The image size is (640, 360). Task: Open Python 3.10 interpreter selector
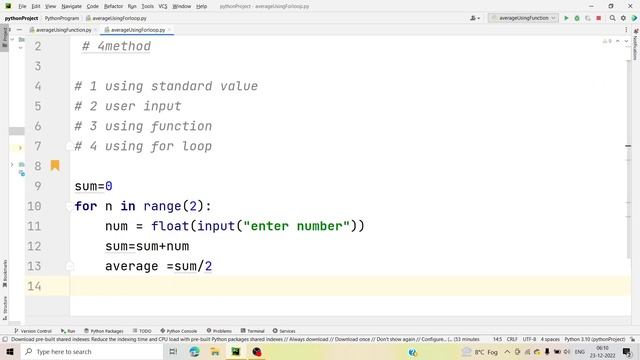(595, 339)
